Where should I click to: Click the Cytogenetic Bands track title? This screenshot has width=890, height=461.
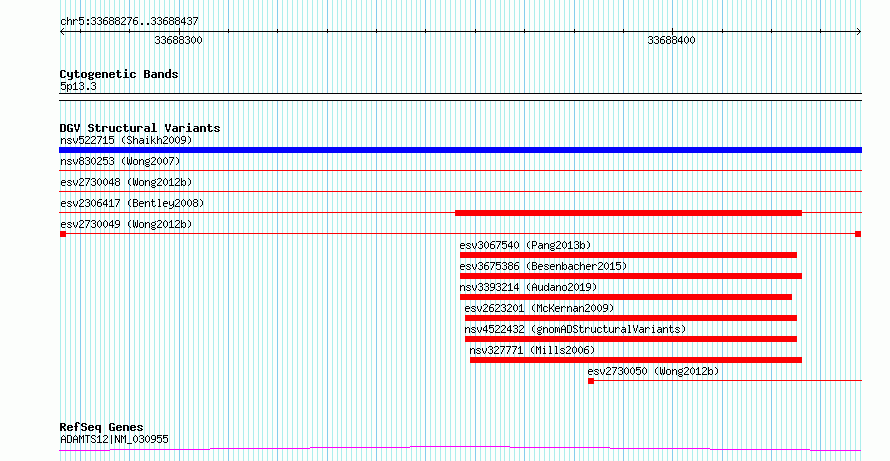(x=119, y=74)
